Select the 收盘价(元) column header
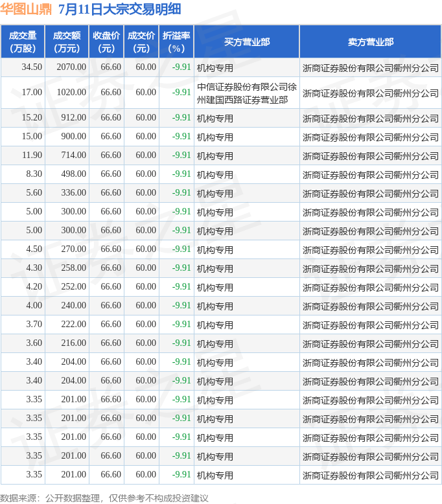This screenshot has width=442, height=504. pos(106,42)
